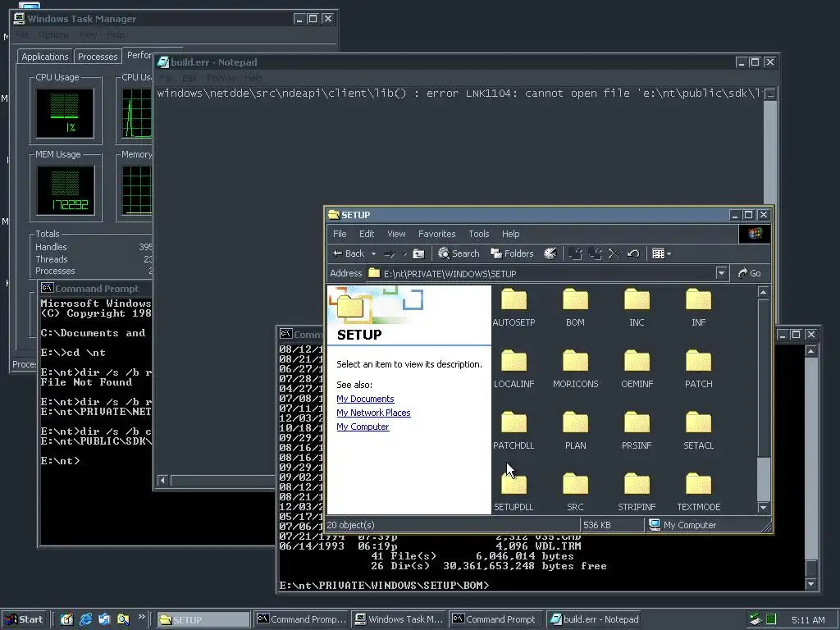Open the Address bar dropdown arrow
Viewport: 840px width, 630px height.
(721, 273)
